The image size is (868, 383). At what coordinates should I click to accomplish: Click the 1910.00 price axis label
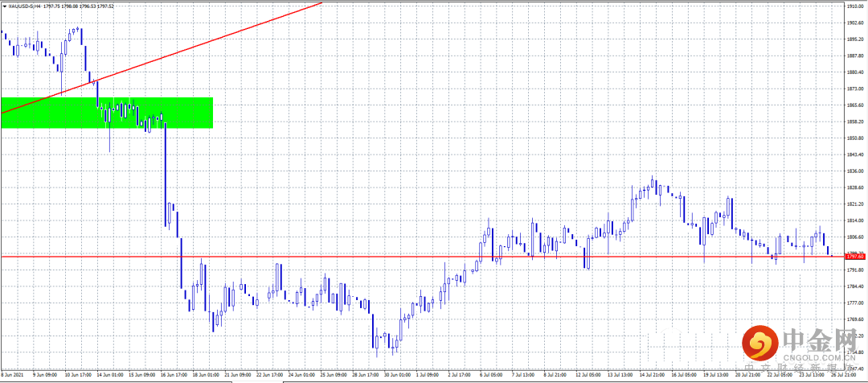click(856, 6)
